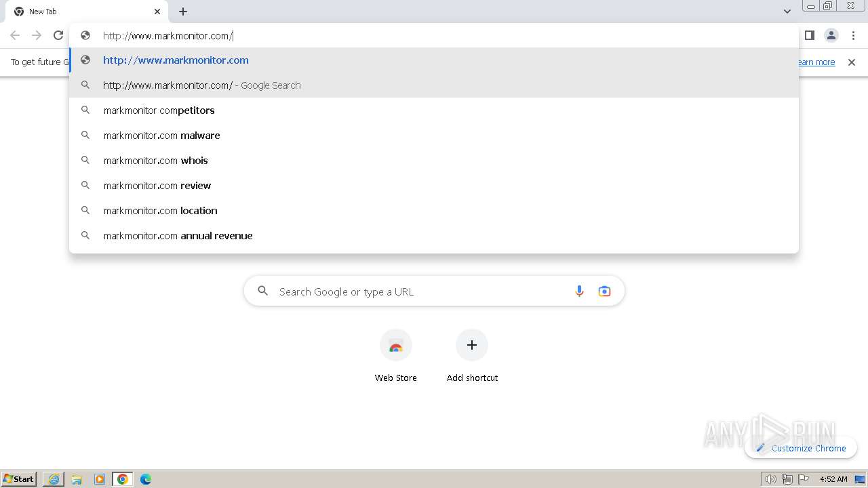Click the address bar with markmonitor URL
Screen dimensions: 868x488
click(x=434, y=36)
